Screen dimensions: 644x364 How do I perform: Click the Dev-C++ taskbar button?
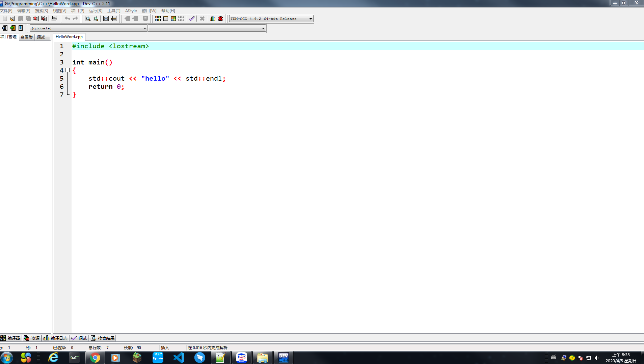283,358
